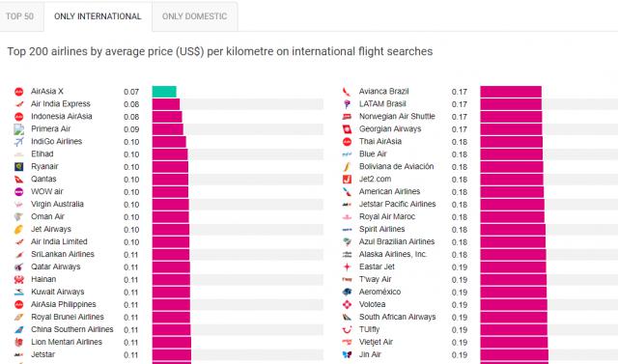Click the chart title heading text
The width and height of the screenshot is (618, 364).
click(220, 51)
